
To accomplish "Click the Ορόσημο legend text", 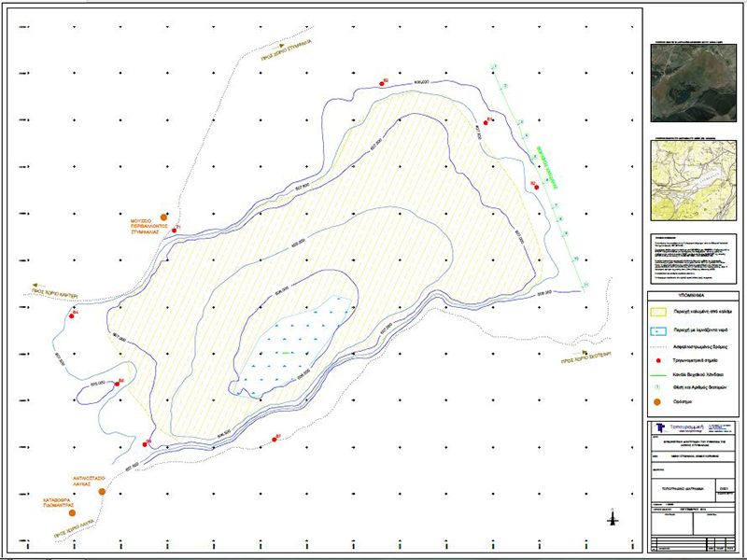I will click(x=683, y=402).
